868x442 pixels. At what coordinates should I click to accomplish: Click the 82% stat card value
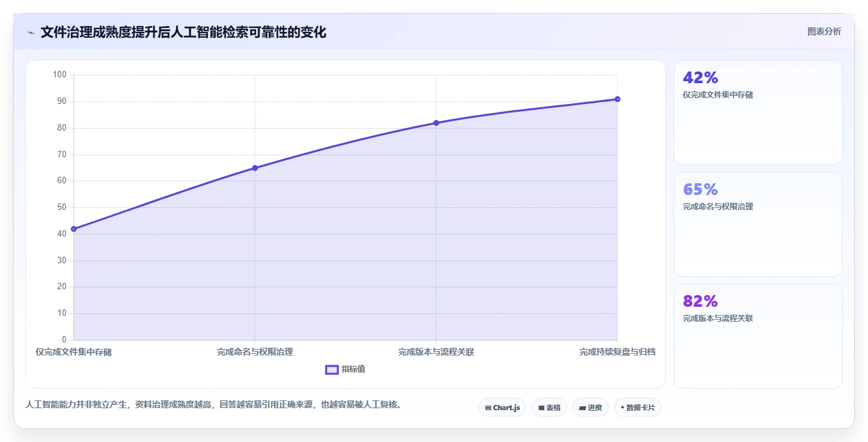coord(700,302)
